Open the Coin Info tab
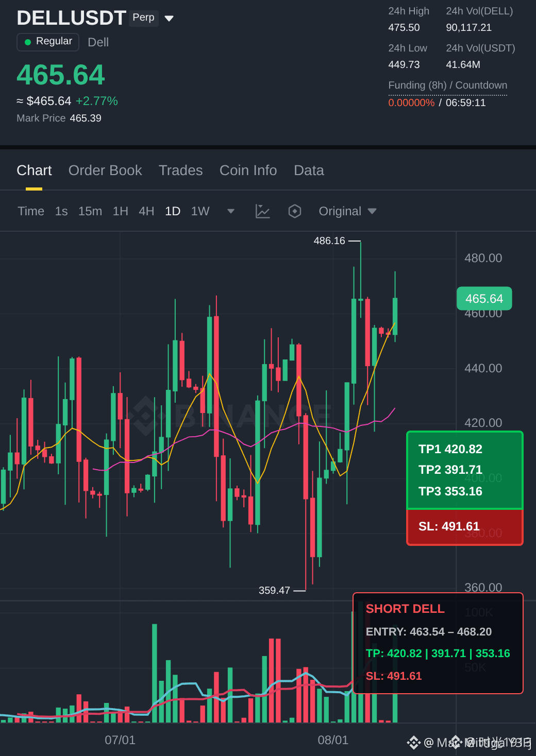Image resolution: width=536 pixels, height=756 pixels. tap(248, 170)
